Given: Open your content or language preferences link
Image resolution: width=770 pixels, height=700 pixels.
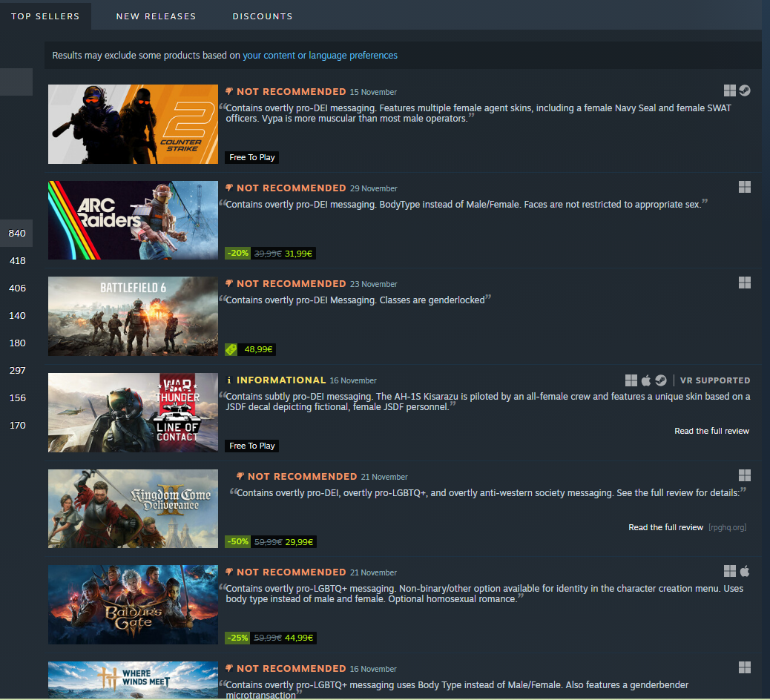Looking at the screenshot, I should 320,56.
